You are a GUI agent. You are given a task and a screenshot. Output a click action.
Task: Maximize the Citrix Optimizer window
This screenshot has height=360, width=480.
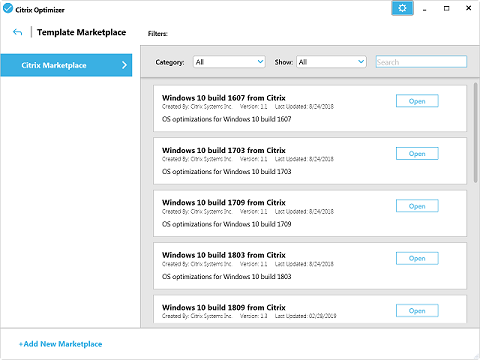tap(447, 8)
